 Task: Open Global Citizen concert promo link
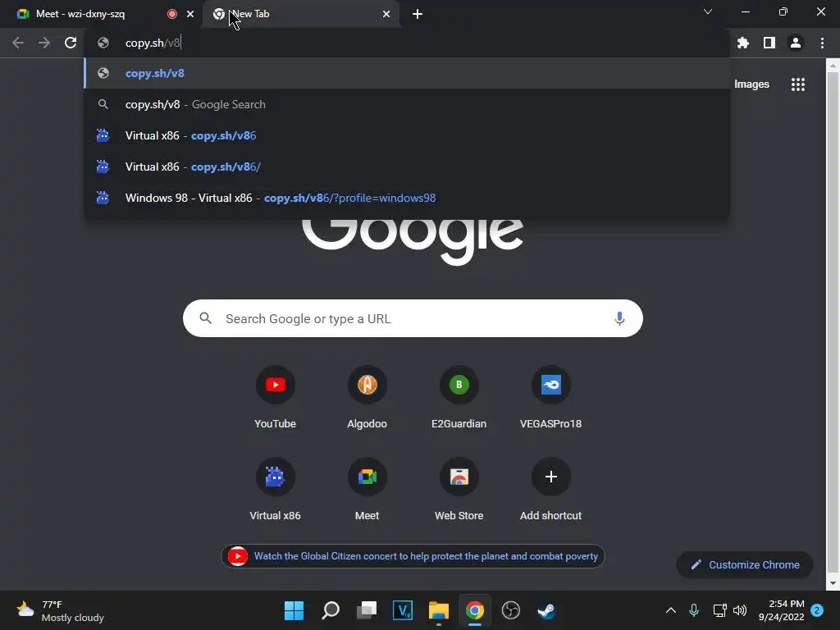coord(413,556)
